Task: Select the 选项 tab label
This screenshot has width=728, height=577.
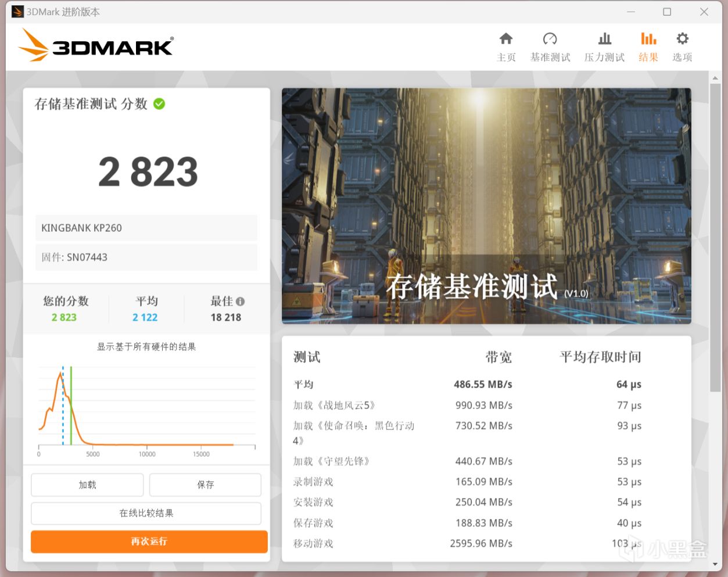Action: point(683,58)
